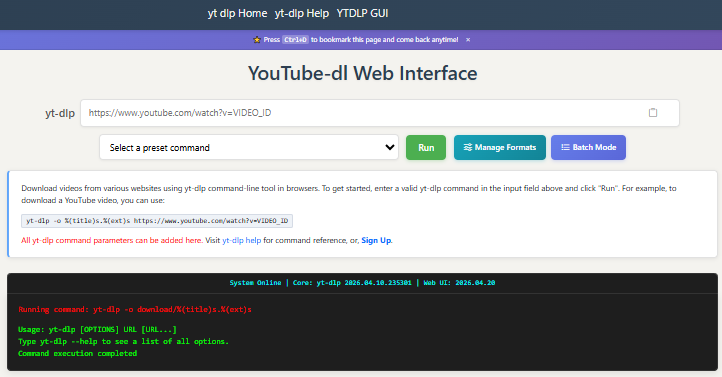Click the example yt-dlp command code snippet
Viewport: 722px width, 377px height.
tap(157, 221)
